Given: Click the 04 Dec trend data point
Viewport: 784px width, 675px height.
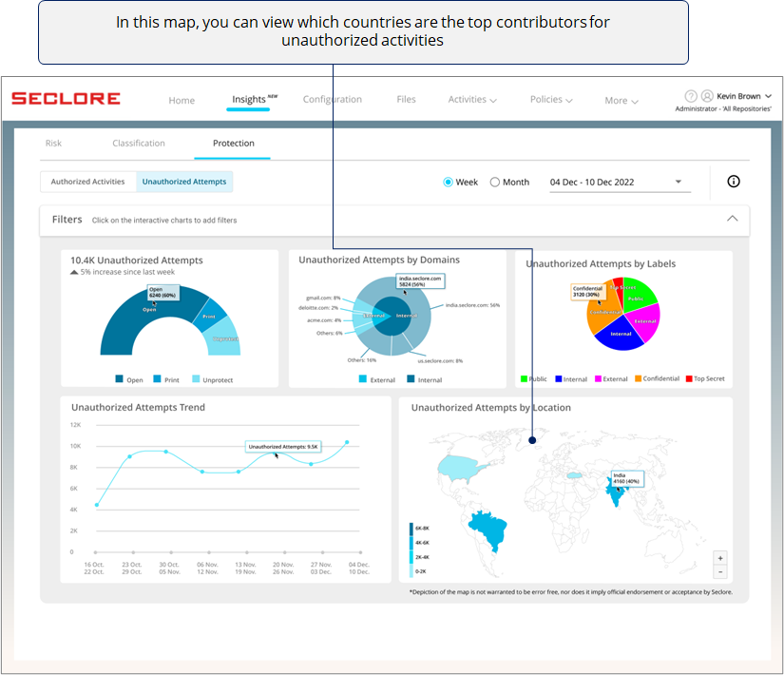Looking at the screenshot, I should click(x=347, y=442).
